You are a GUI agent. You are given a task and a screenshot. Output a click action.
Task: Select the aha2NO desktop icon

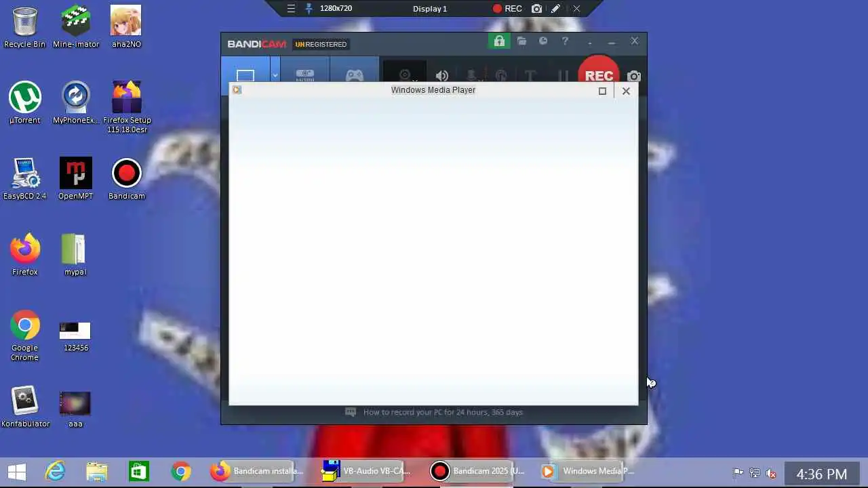(x=126, y=27)
